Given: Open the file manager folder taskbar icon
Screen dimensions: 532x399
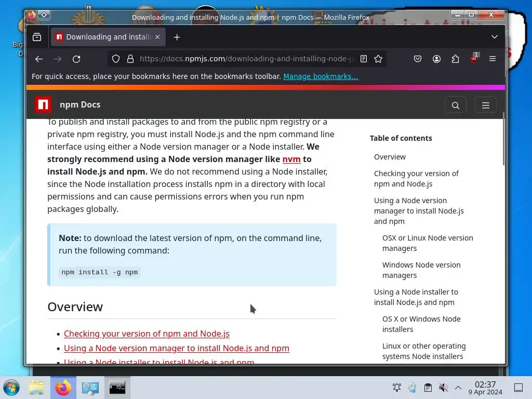Looking at the screenshot, I should pyautogui.click(x=36, y=388).
